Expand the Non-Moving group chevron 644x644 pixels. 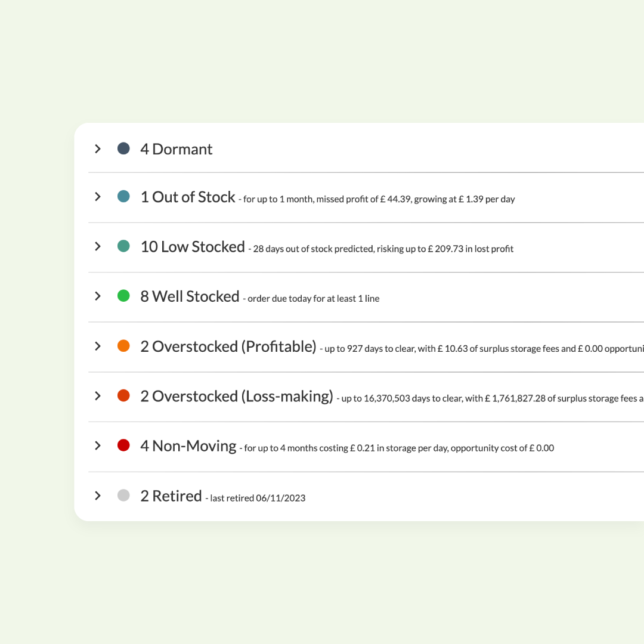click(98, 445)
